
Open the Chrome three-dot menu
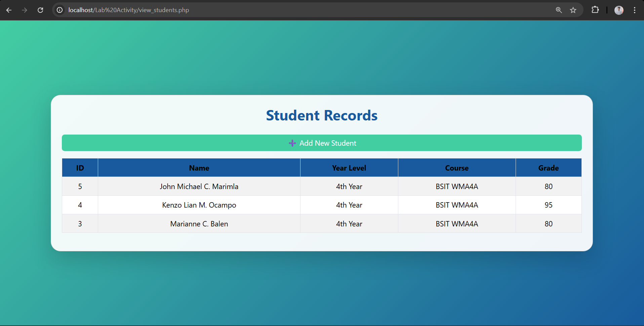click(x=635, y=10)
